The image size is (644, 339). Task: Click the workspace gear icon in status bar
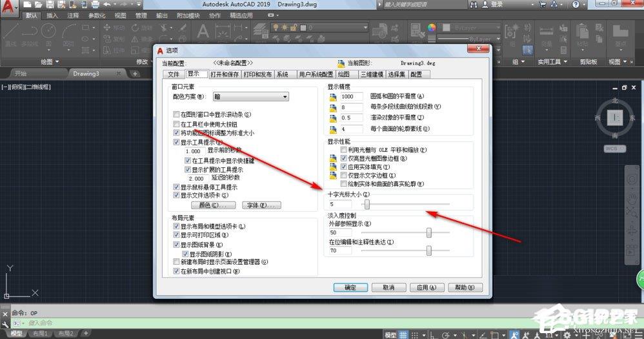pyautogui.click(x=567, y=335)
